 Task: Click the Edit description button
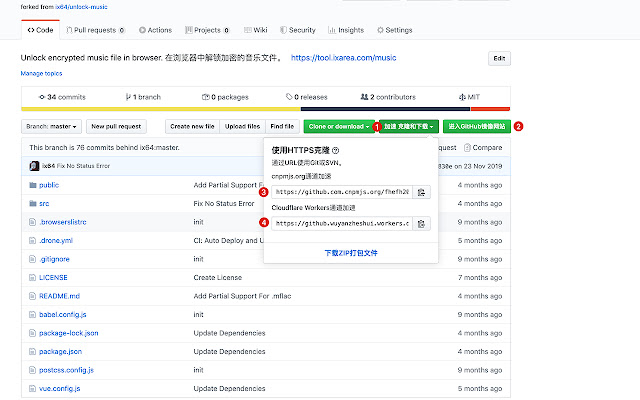pyautogui.click(x=498, y=59)
